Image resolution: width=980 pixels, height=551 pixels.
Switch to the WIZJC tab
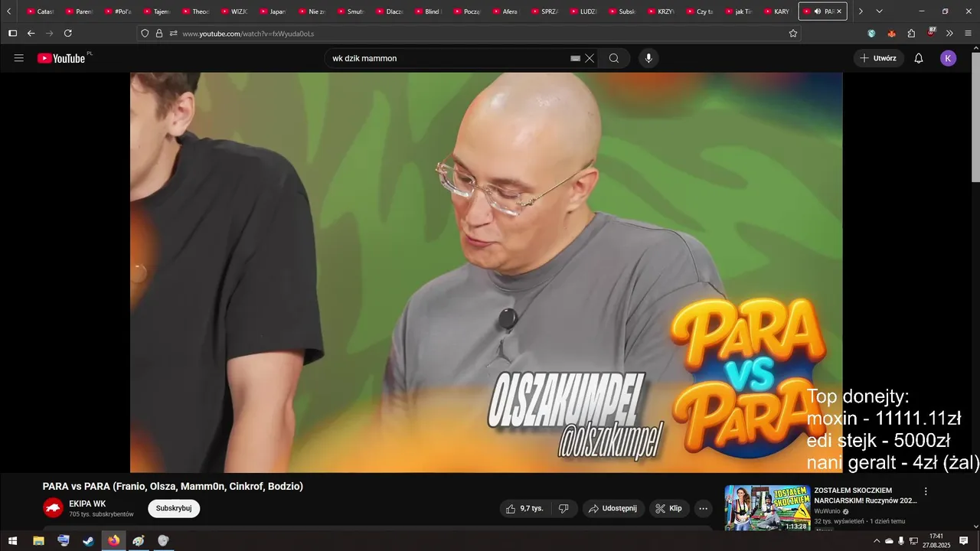tap(234, 11)
